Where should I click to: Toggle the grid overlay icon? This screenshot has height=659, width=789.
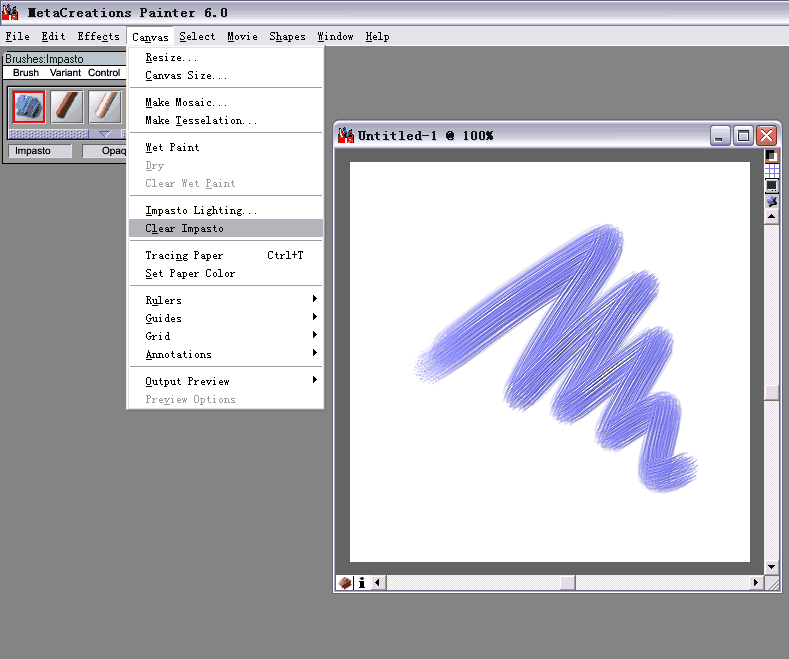pyautogui.click(x=771, y=171)
